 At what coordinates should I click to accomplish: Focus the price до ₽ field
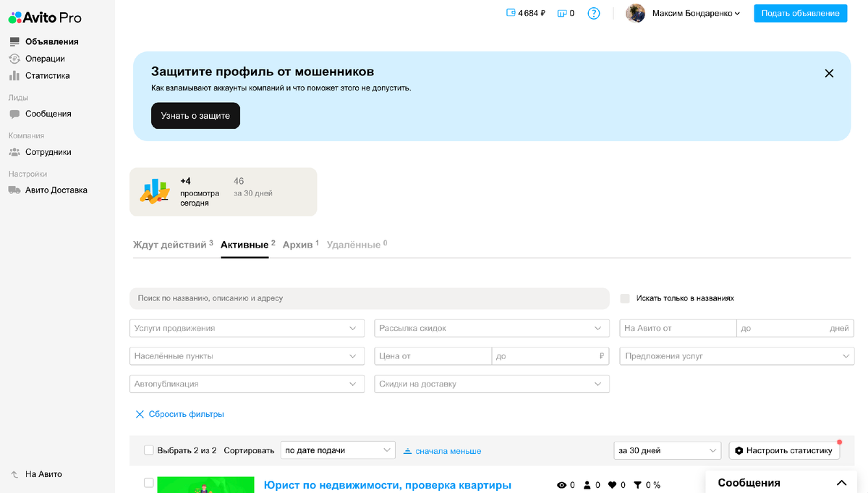[550, 356]
